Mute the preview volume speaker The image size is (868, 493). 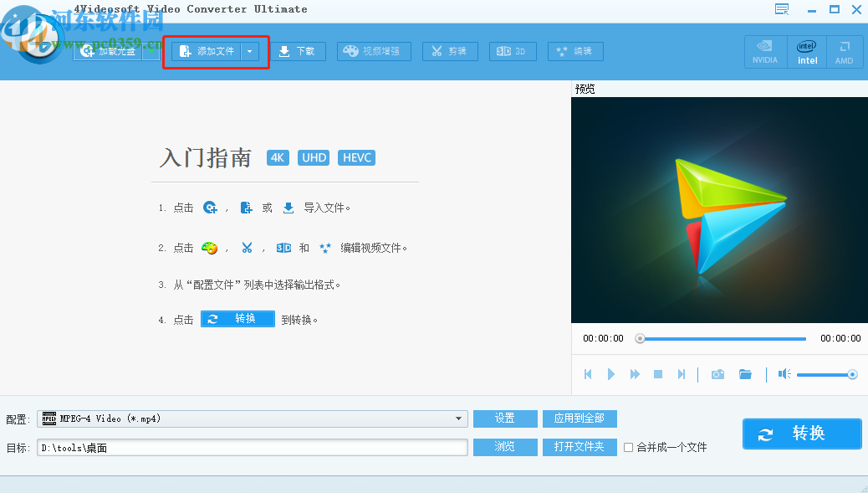pos(784,374)
